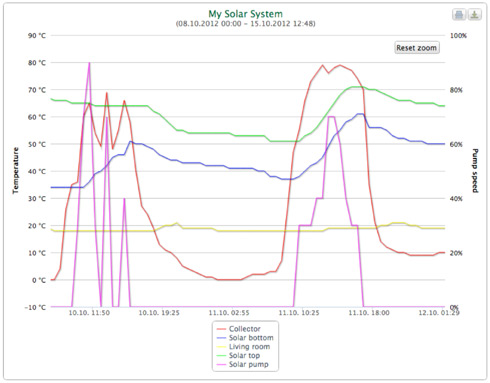Click the 20% pump speed axis label
The height and width of the screenshot is (383, 490).
coord(456,253)
